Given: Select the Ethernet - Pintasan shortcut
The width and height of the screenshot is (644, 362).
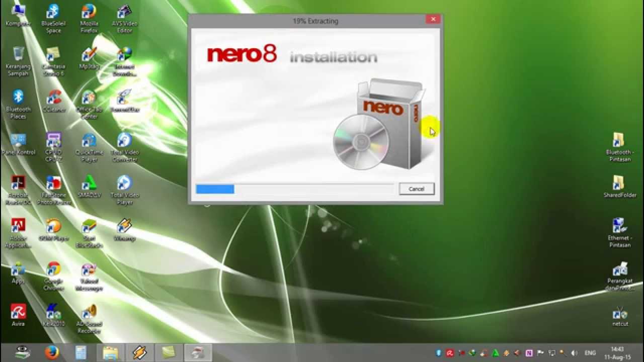Looking at the screenshot, I should tap(619, 233).
